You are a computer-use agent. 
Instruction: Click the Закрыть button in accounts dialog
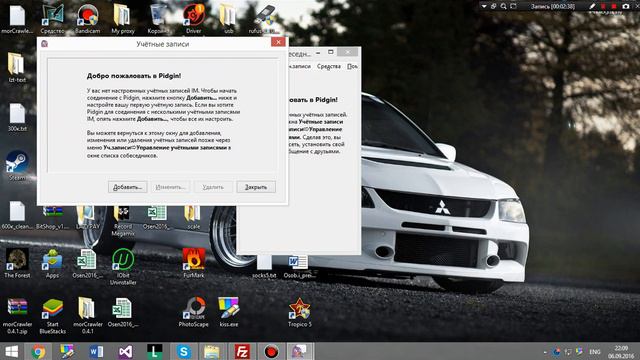point(256,187)
